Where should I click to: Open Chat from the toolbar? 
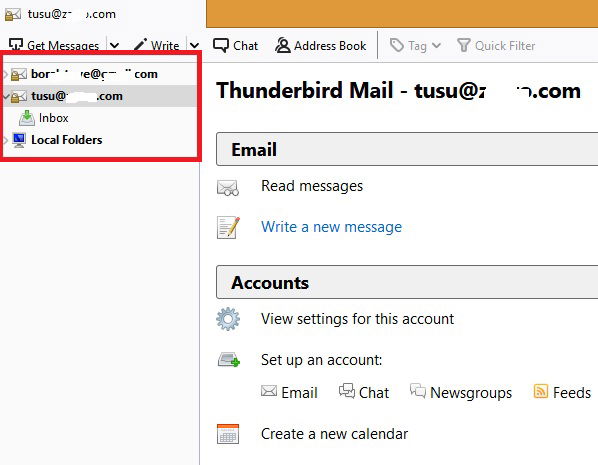pyautogui.click(x=235, y=46)
